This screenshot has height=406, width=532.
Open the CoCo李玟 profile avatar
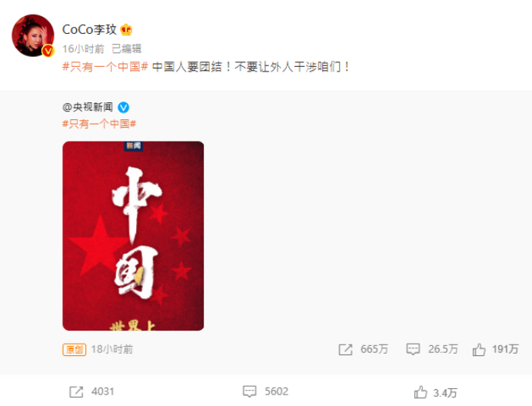[x=33, y=35]
